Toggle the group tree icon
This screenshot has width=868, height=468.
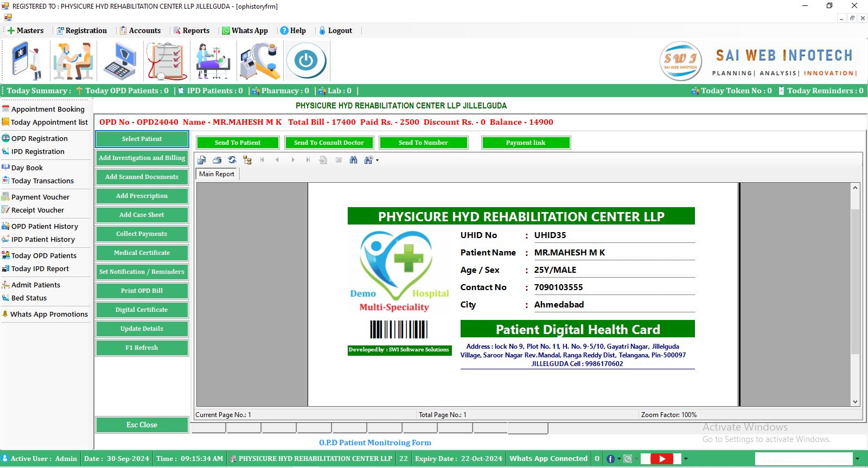click(x=247, y=160)
